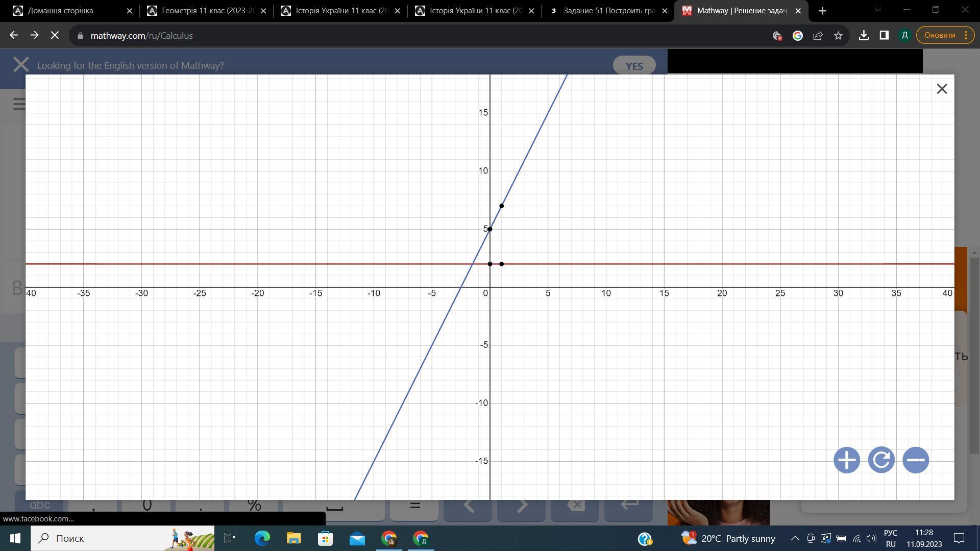980x551 pixels.
Task: Zoom in the graph with plus button
Action: click(846, 460)
